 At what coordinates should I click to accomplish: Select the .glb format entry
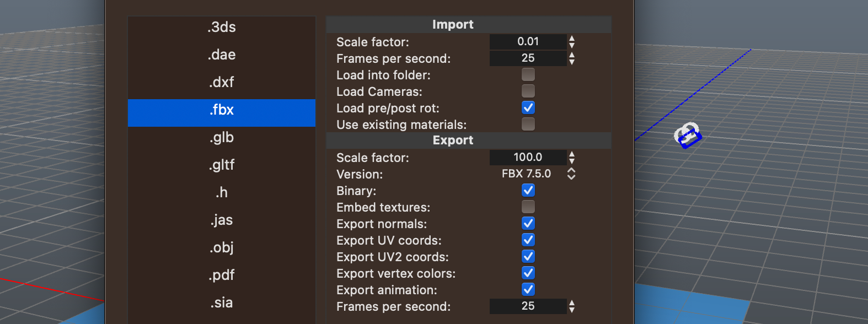(x=222, y=137)
